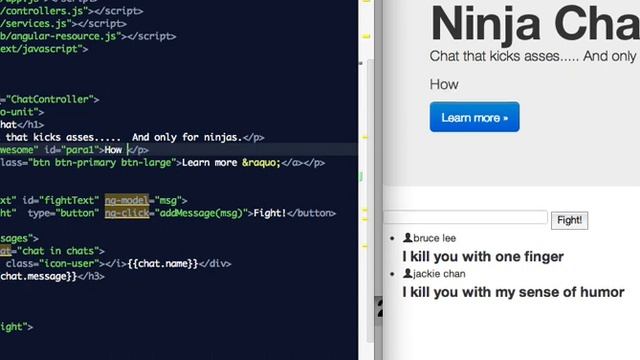Viewport: 640px width, 360px height.
Task: Click the user icon beside bruce lee
Action: click(407, 238)
